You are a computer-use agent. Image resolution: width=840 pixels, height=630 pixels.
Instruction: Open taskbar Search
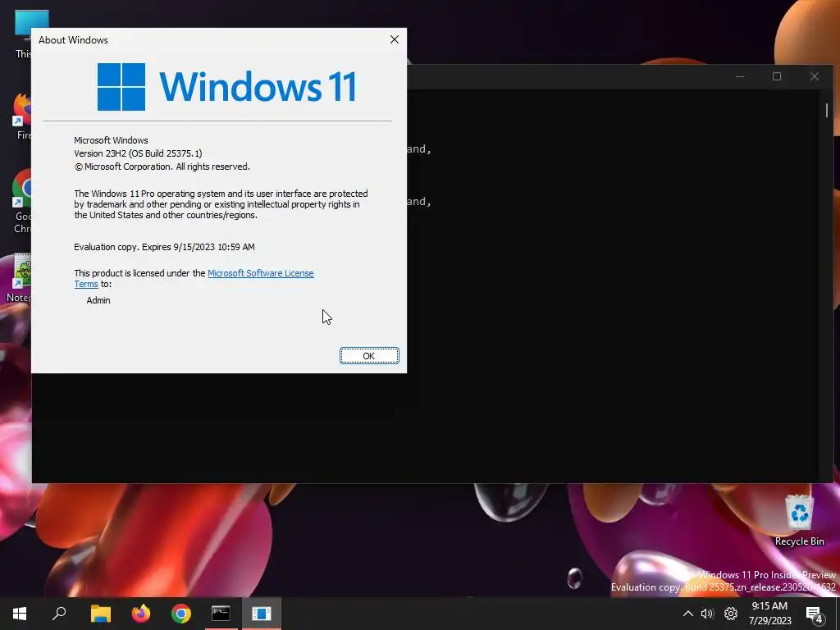coord(59,614)
